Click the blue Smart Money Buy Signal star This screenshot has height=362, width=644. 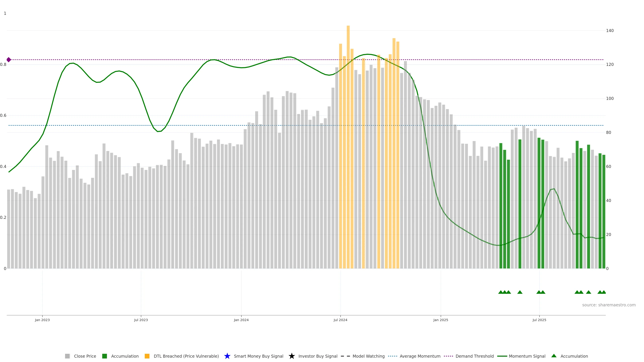pos(227,356)
